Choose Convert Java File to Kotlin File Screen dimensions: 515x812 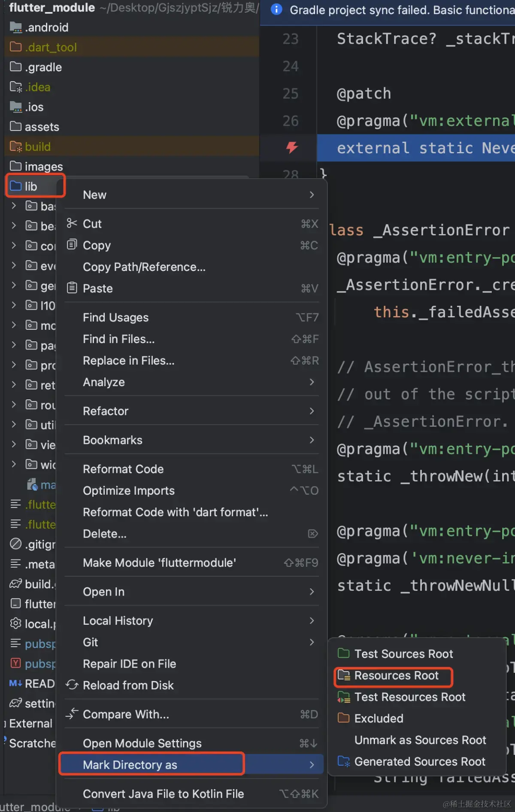(163, 794)
